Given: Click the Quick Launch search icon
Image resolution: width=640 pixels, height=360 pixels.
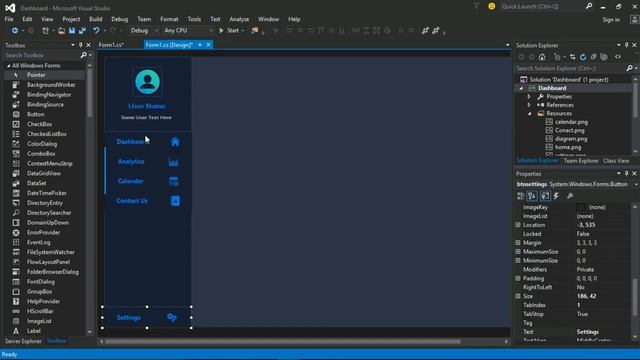Looking at the screenshot, I should pos(589,6).
